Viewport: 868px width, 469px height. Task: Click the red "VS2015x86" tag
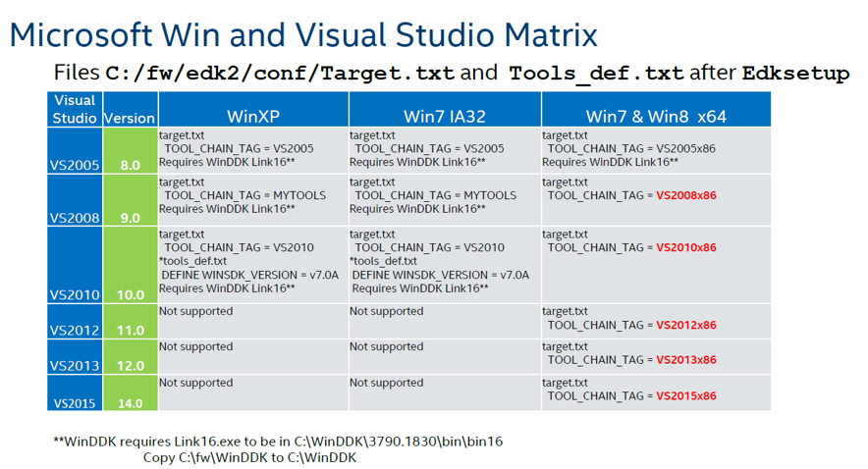pos(686,395)
